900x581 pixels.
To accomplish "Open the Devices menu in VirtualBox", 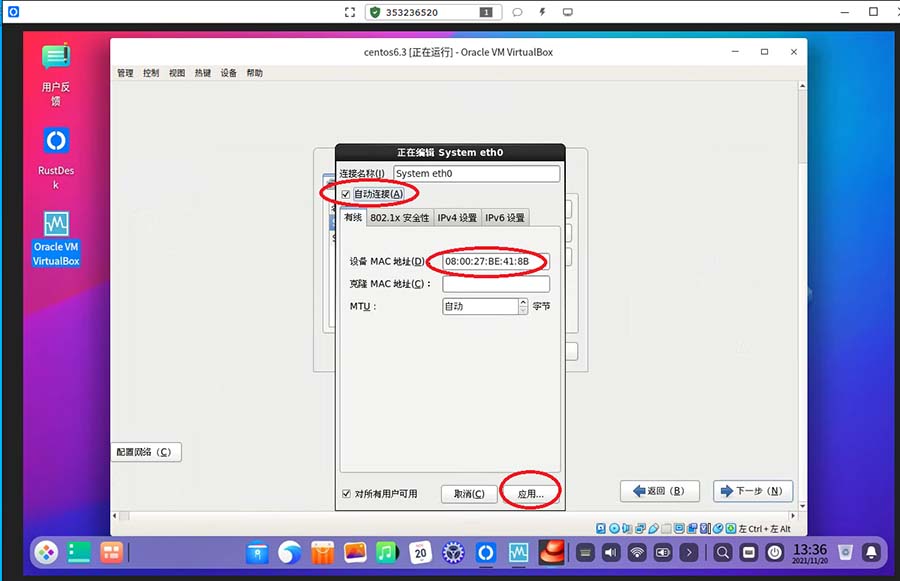I will tap(228, 73).
